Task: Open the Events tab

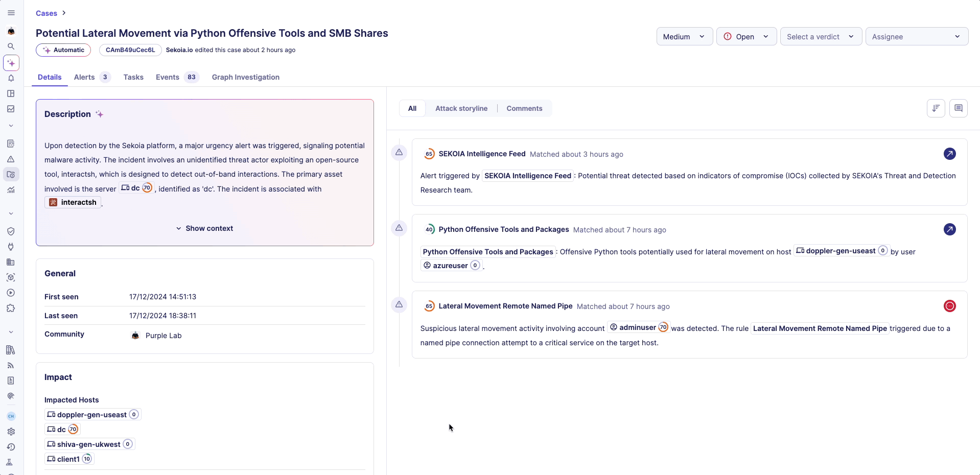Action: tap(168, 77)
